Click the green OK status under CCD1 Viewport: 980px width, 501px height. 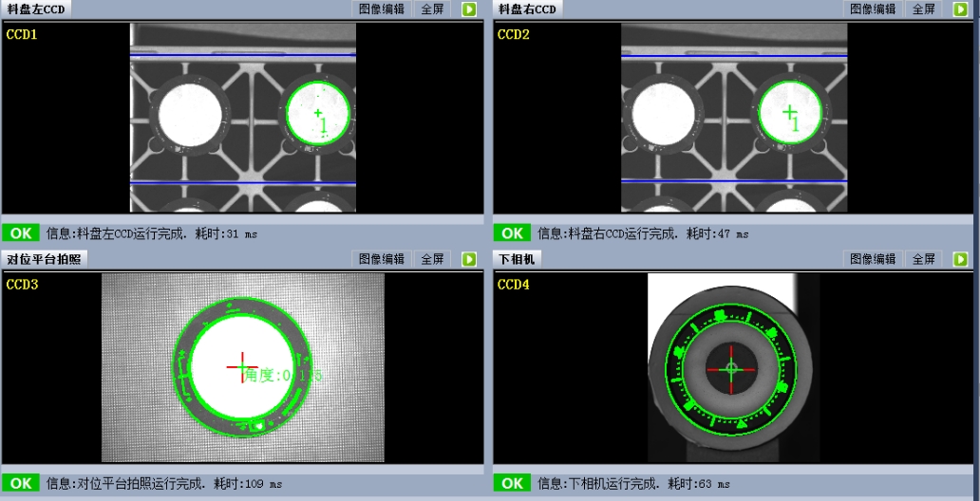pos(21,232)
